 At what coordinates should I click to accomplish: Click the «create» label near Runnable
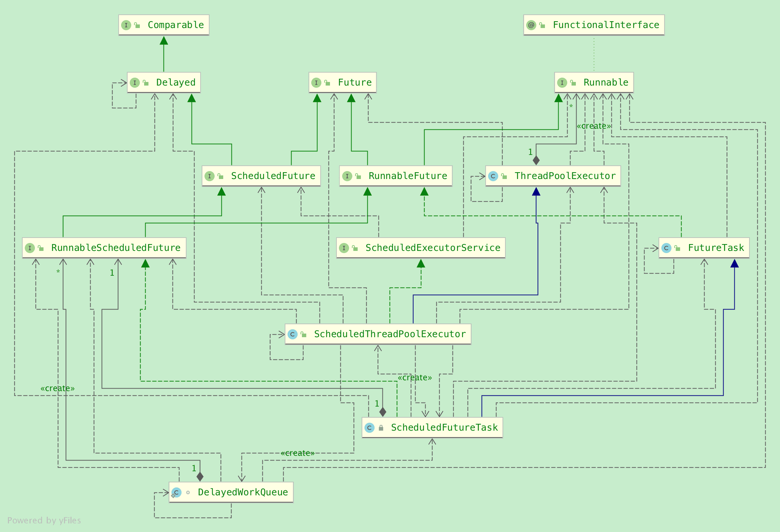[x=593, y=126]
